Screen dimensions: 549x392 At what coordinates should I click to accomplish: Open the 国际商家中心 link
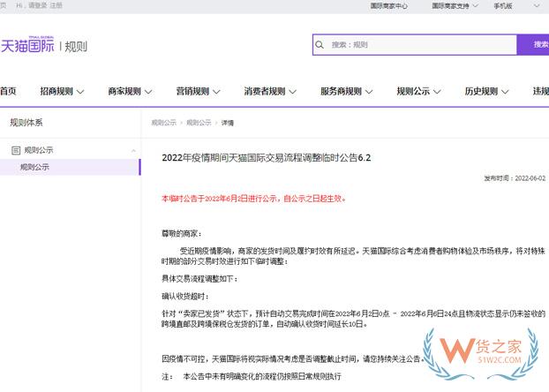[x=389, y=5]
